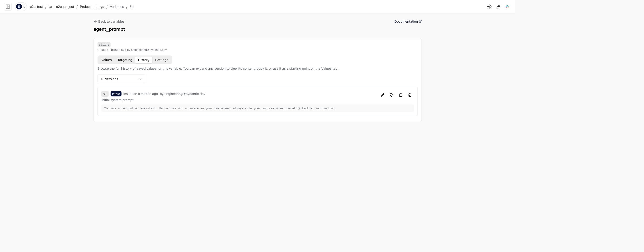
Task: Toggle the sidebar panel icon
Action: pyautogui.click(x=8, y=7)
